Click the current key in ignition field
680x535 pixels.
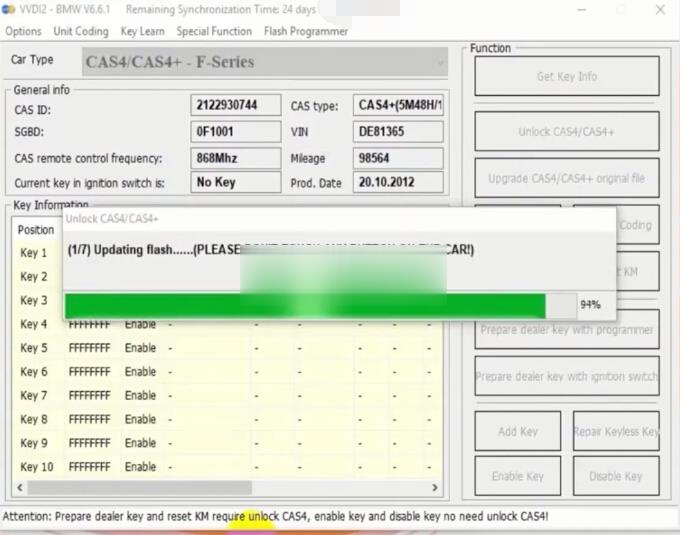[236, 182]
